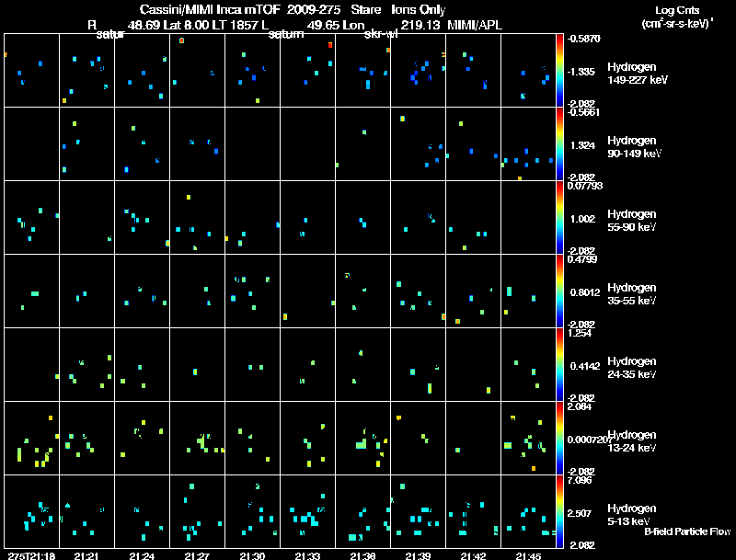This screenshot has height=560, width=736.
Task: Click the '0.8012' scale value
Action: coord(585,292)
